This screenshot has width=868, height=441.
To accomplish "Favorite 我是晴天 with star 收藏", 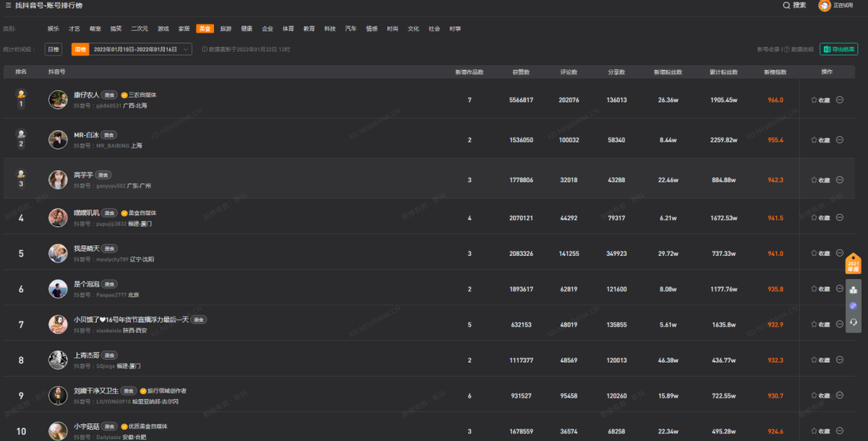I will 820,254.
